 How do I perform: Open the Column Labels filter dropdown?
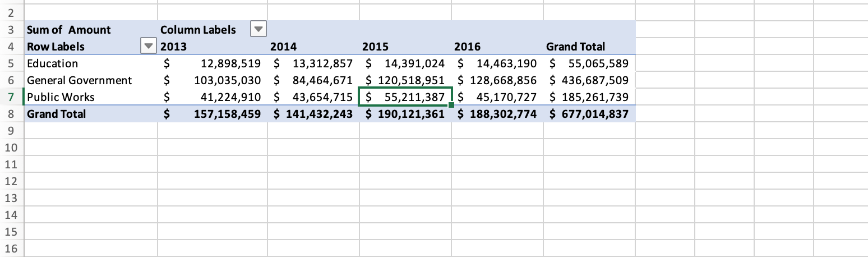[258, 29]
